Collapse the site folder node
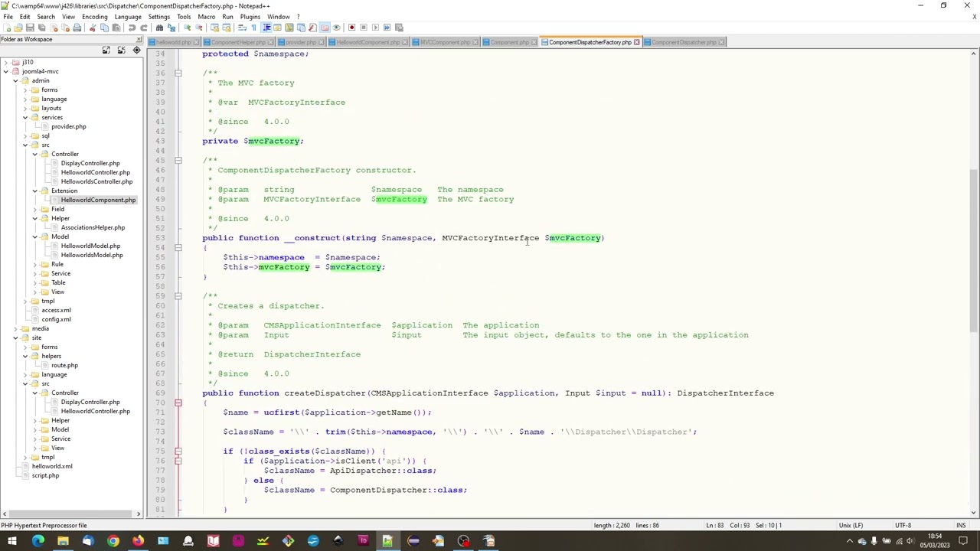980x551 pixels. coord(15,337)
